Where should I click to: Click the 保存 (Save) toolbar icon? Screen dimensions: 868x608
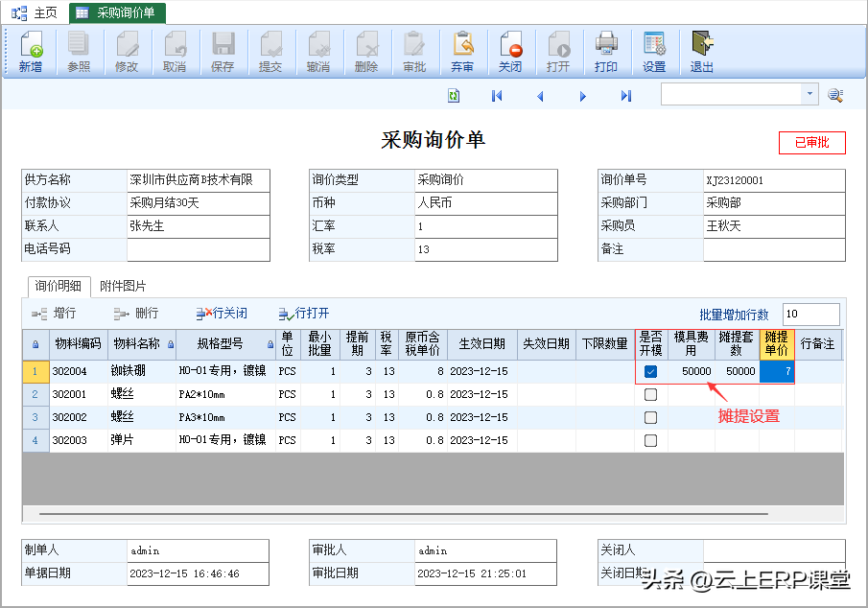pyautogui.click(x=223, y=52)
